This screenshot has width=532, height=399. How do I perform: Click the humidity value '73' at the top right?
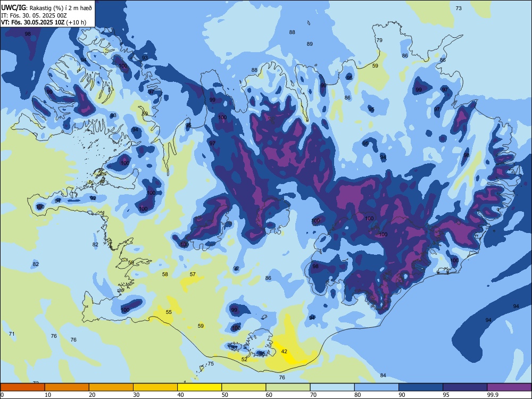[459, 8]
